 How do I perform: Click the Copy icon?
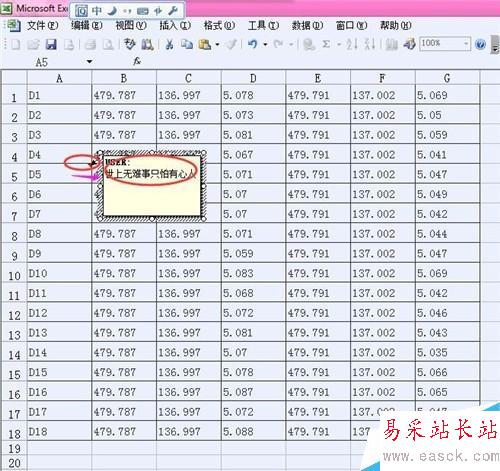pyautogui.click(x=187, y=44)
